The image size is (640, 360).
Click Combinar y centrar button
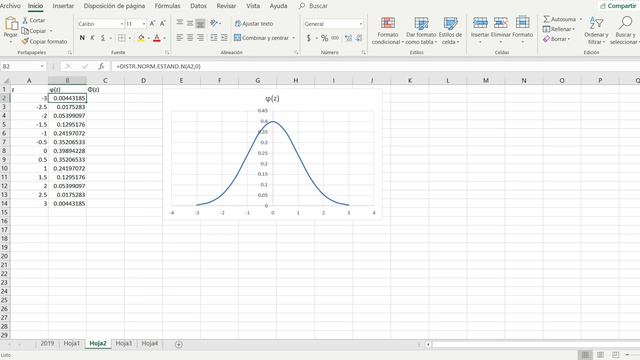tap(262, 38)
